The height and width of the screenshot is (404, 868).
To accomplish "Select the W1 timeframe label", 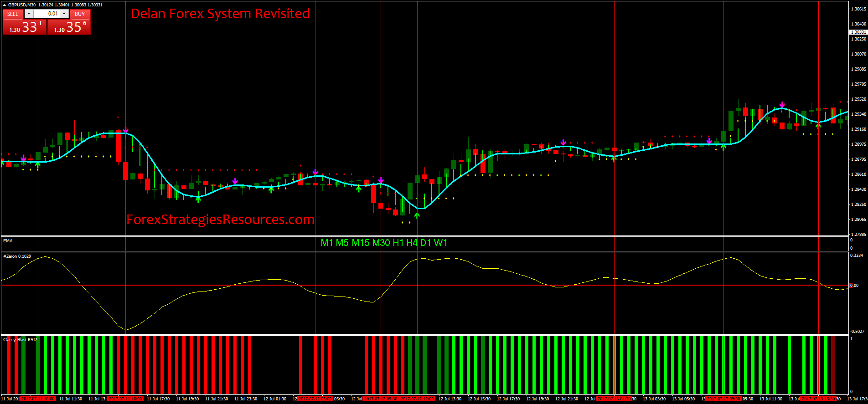I will 441,243.
